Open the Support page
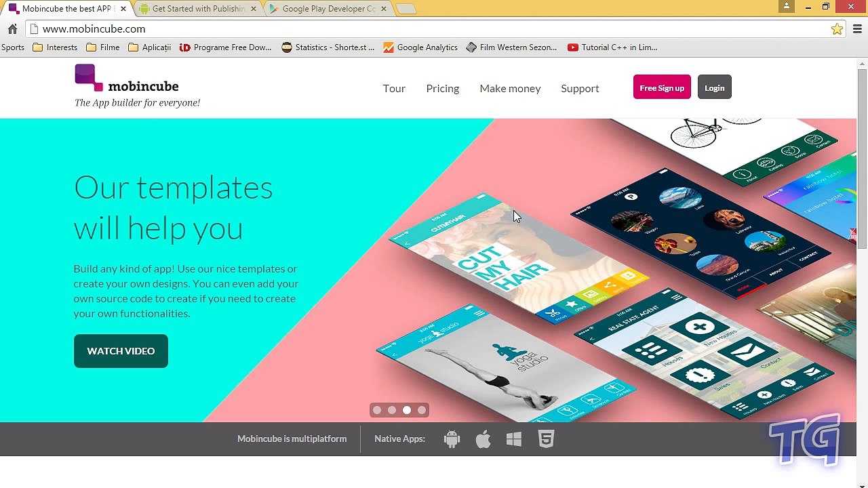868x488 pixels. pyautogui.click(x=580, y=88)
